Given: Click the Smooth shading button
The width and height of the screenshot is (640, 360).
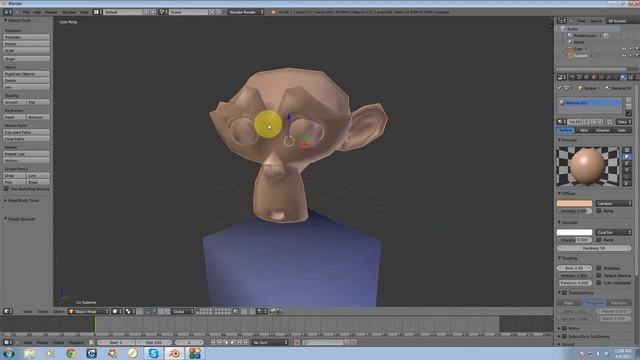Looking at the screenshot, I should tap(14, 102).
